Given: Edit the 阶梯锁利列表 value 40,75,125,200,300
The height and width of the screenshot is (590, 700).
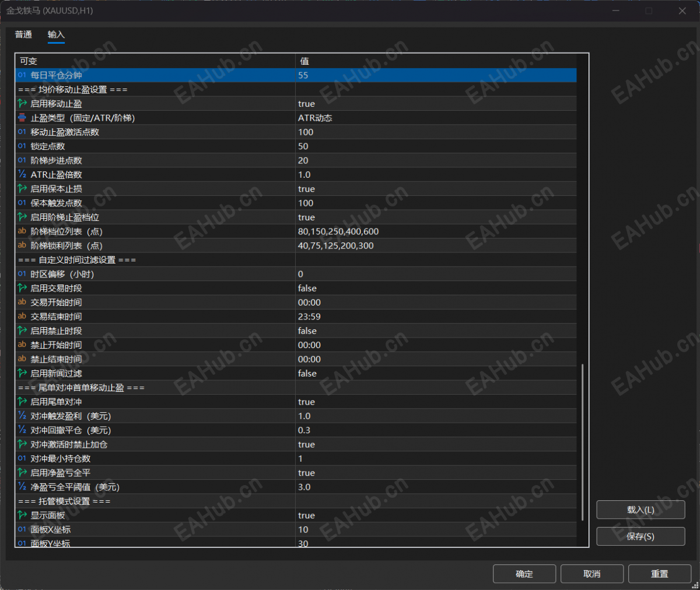Looking at the screenshot, I should click(436, 245).
